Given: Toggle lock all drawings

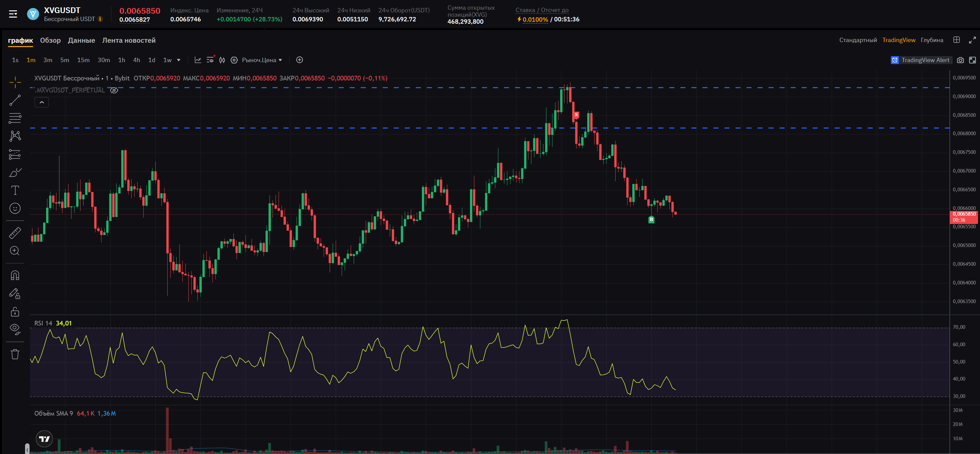Looking at the screenshot, I should pyautogui.click(x=15, y=312).
